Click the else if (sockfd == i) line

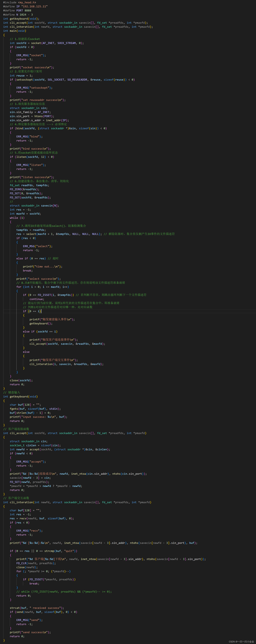pos(40,332)
